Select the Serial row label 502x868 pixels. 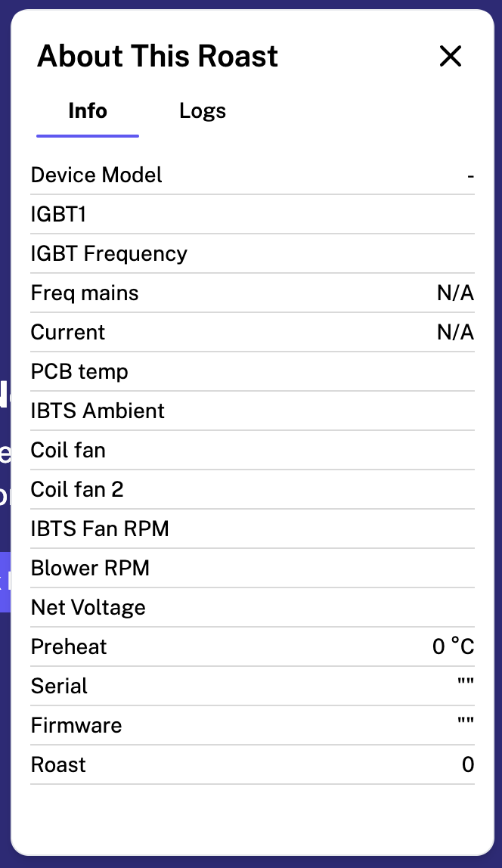59,687
